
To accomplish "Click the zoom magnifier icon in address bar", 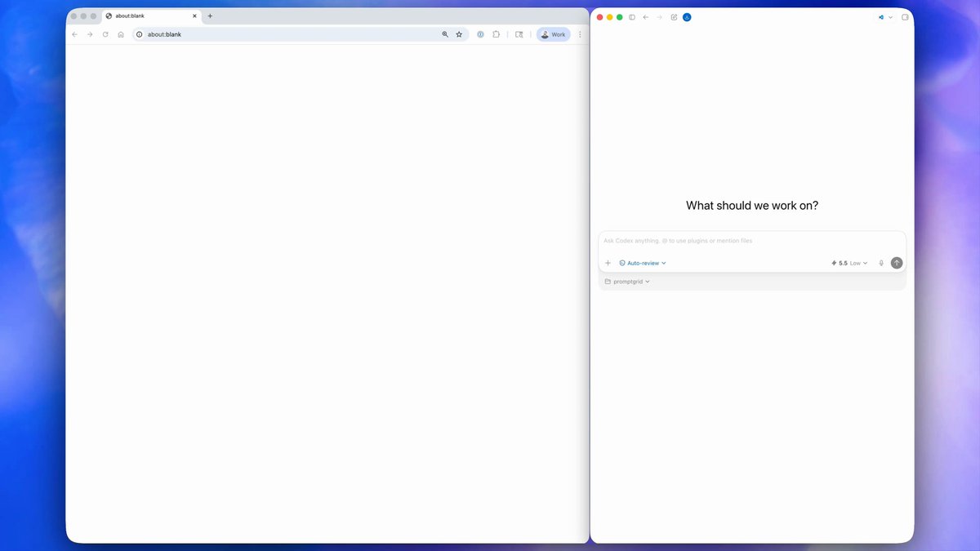I will [445, 34].
